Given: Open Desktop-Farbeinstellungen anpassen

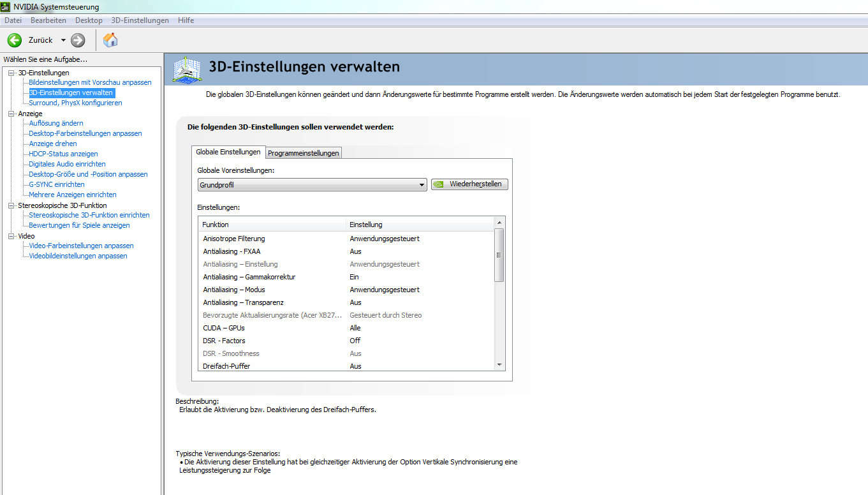Looking at the screenshot, I should [x=85, y=133].
